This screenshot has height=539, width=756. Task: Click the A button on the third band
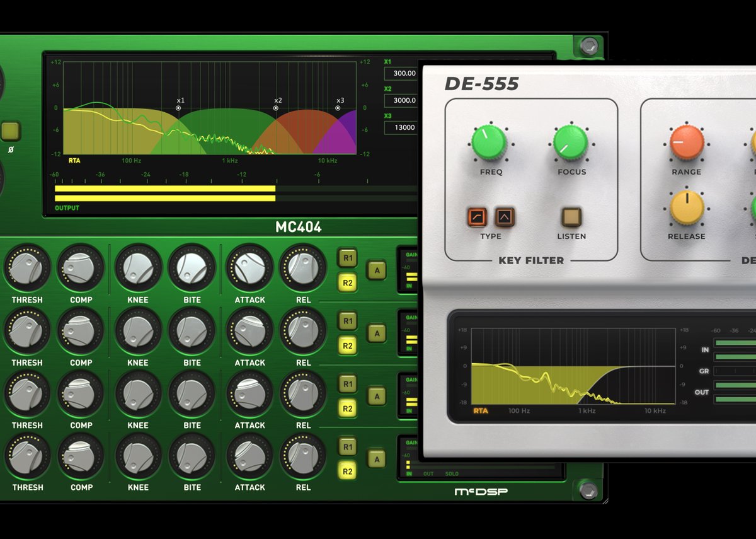point(377,396)
